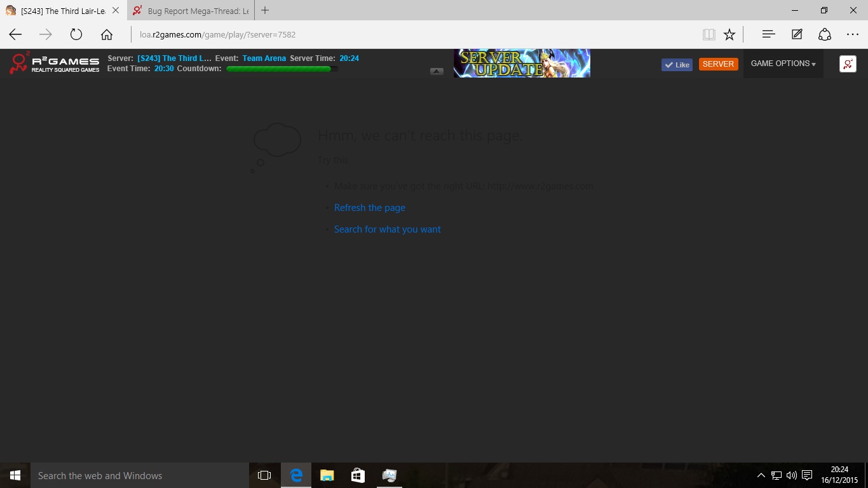The image size is (868, 488).
Task: Make a Web Note pen icon
Action: [x=797, y=35]
